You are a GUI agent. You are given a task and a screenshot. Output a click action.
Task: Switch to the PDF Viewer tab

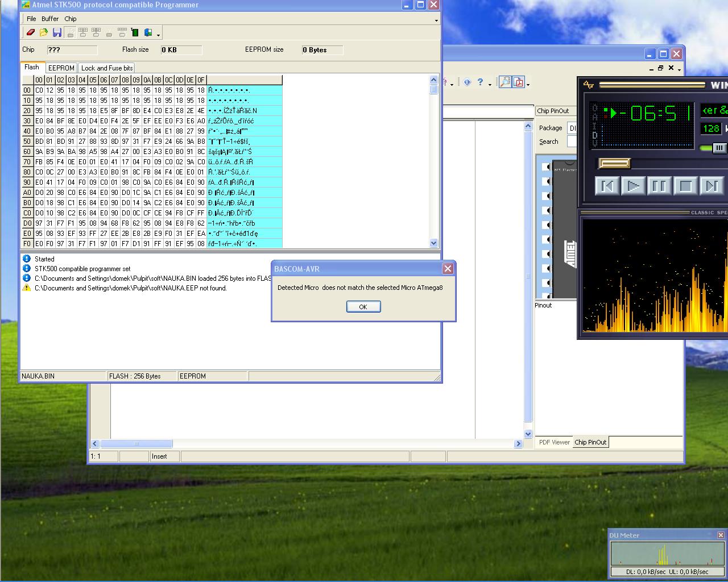click(554, 442)
